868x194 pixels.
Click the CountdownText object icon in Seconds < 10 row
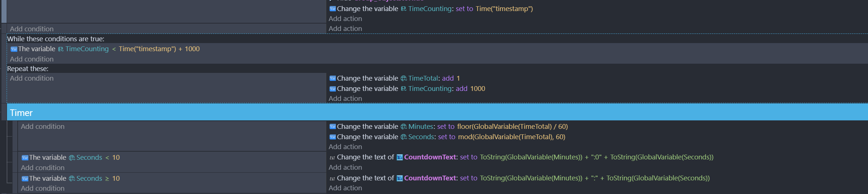(x=400, y=158)
